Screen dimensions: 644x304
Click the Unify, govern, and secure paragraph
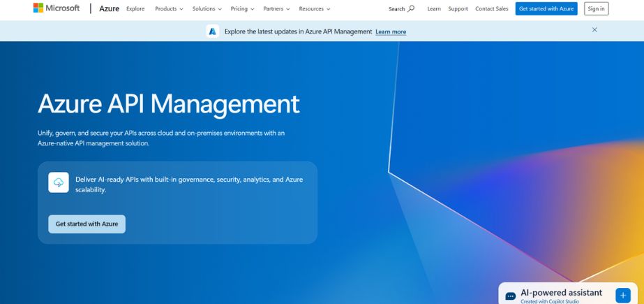161,138
